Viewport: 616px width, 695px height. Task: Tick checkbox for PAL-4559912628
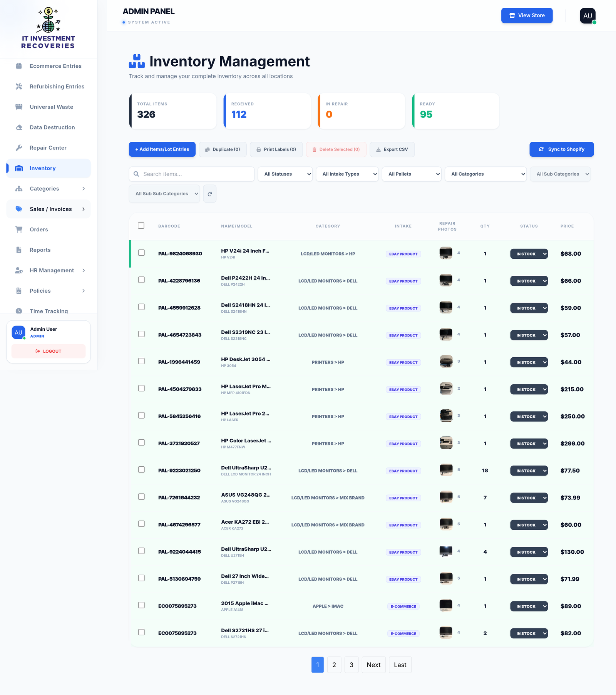[x=141, y=307]
